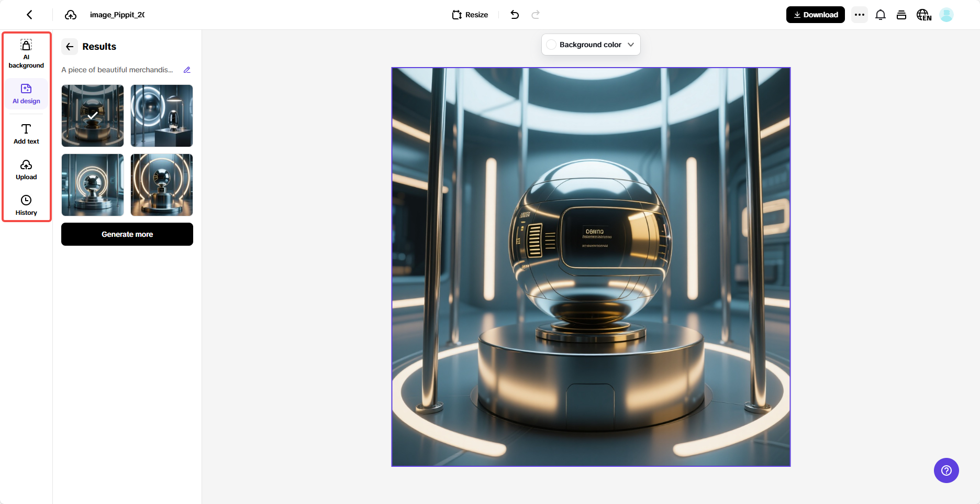Undo the last action
The height and width of the screenshot is (504, 980).
(515, 15)
